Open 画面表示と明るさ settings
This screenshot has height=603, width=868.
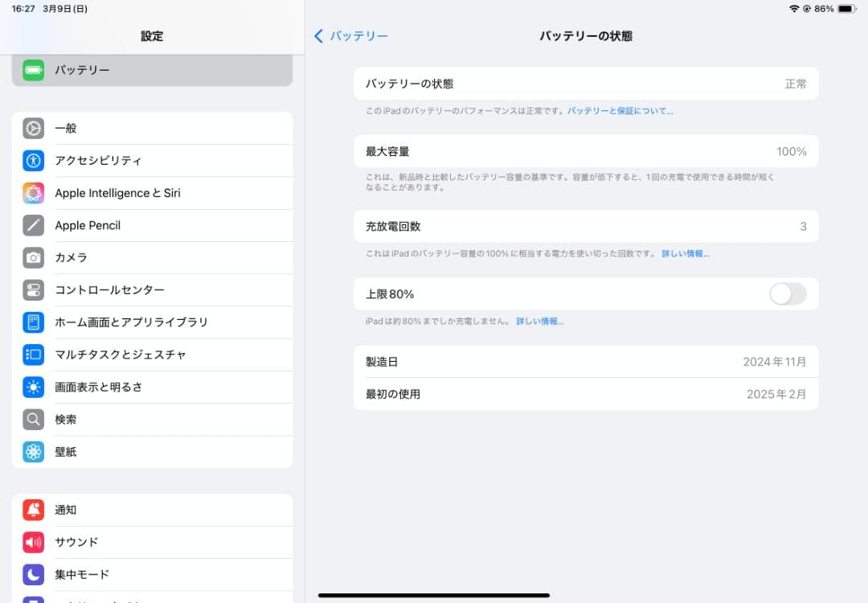click(x=96, y=387)
